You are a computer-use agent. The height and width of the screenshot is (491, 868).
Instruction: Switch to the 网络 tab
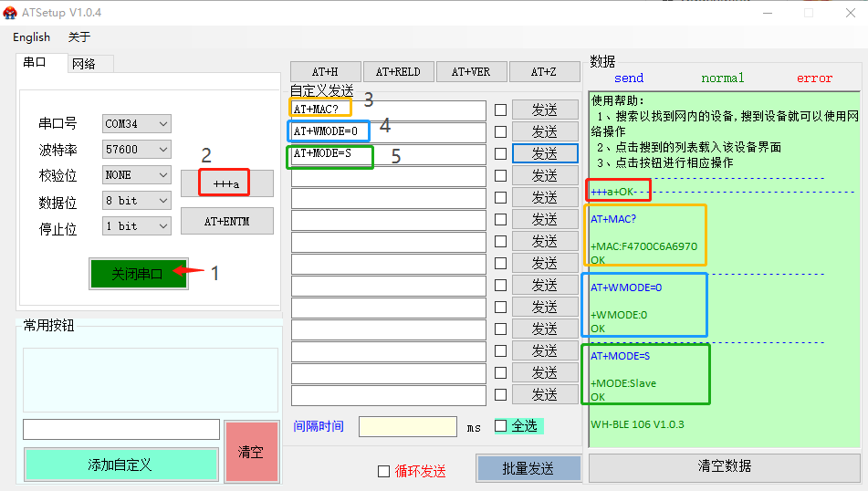84,64
